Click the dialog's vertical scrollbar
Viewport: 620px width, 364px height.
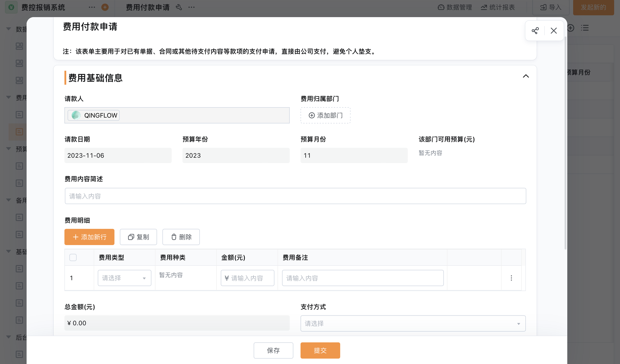point(565,143)
